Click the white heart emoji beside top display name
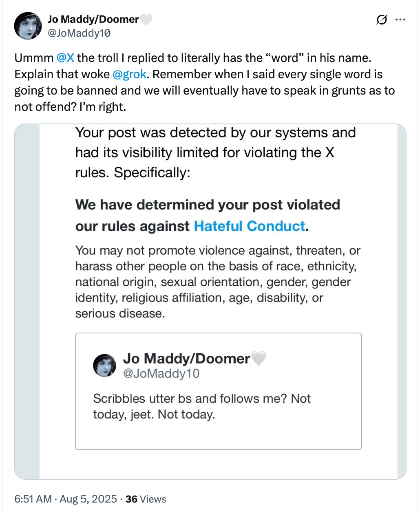 [146, 20]
